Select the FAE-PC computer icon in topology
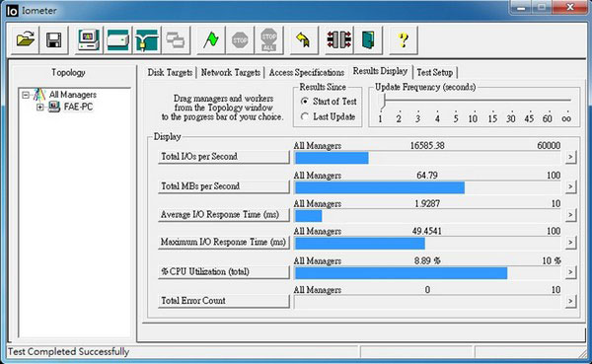Image resolution: width=592 pixels, height=364 pixels. point(54,107)
